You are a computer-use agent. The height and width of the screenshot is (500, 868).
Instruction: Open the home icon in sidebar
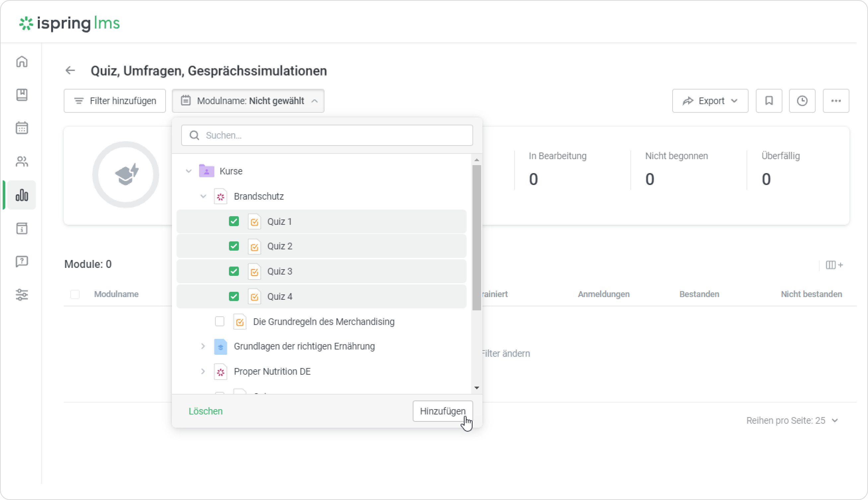(22, 61)
